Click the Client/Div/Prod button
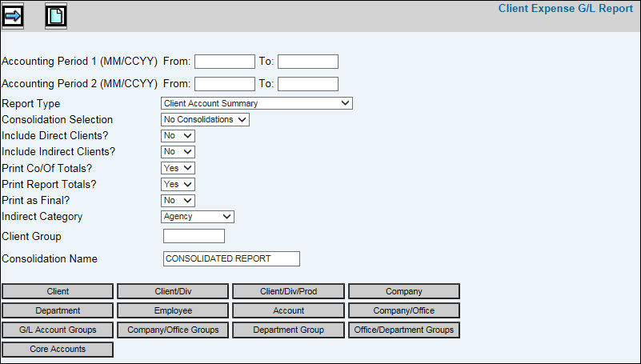 tap(288, 291)
